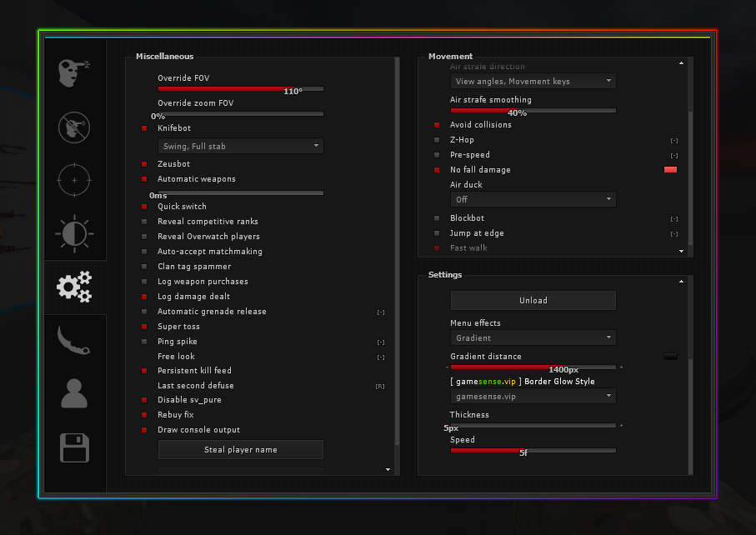Click Settings panel scrollbar

690,417
